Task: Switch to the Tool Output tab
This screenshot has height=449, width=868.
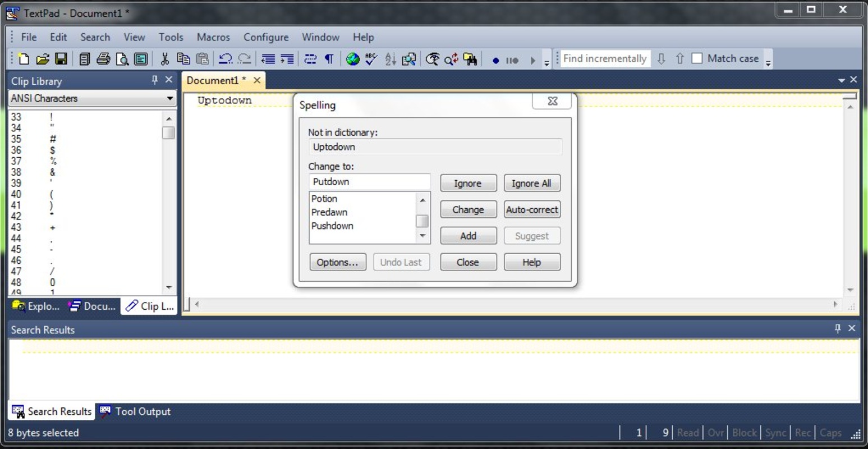Action: [x=135, y=411]
